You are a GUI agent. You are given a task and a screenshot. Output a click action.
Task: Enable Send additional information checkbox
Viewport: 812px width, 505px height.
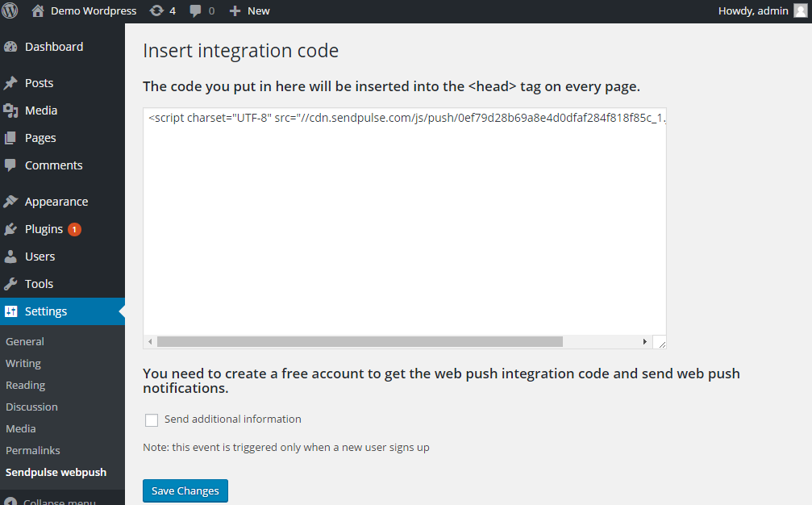coord(152,419)
